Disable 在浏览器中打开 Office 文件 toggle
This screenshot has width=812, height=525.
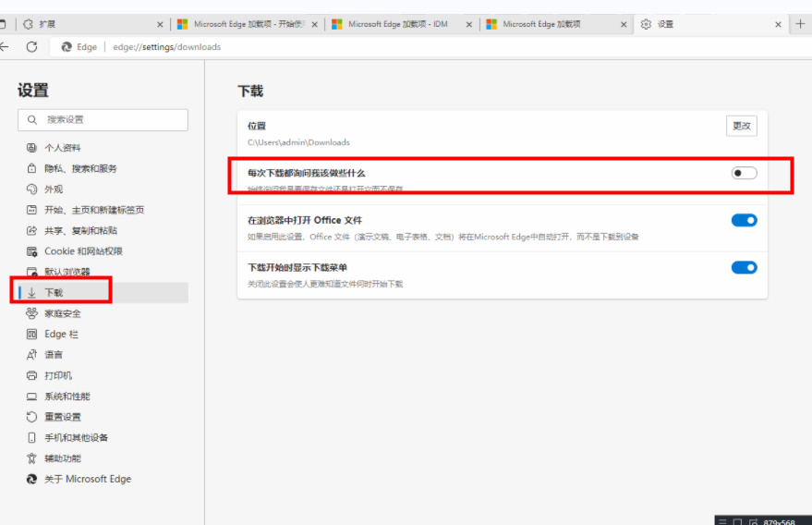[x=744, y=220]
